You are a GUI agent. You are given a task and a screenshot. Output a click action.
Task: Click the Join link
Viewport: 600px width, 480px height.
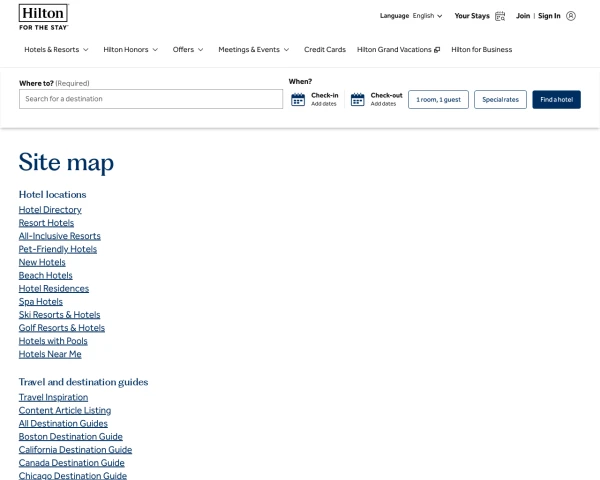523,16
